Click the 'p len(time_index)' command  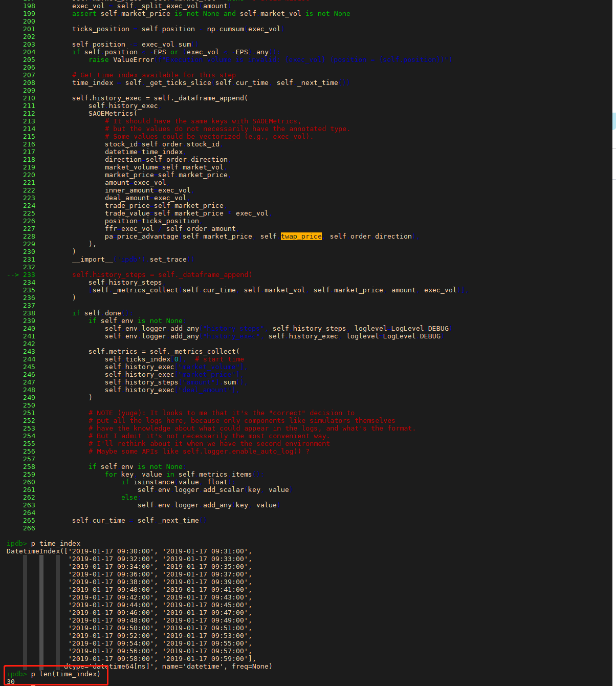coord(65,674)
